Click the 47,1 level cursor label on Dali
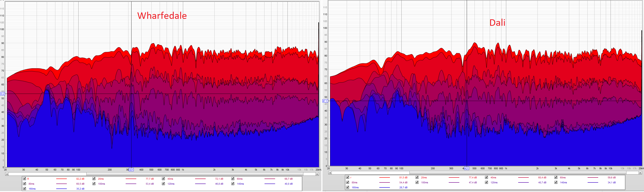644x192 pixels. (x=325, y=101)
